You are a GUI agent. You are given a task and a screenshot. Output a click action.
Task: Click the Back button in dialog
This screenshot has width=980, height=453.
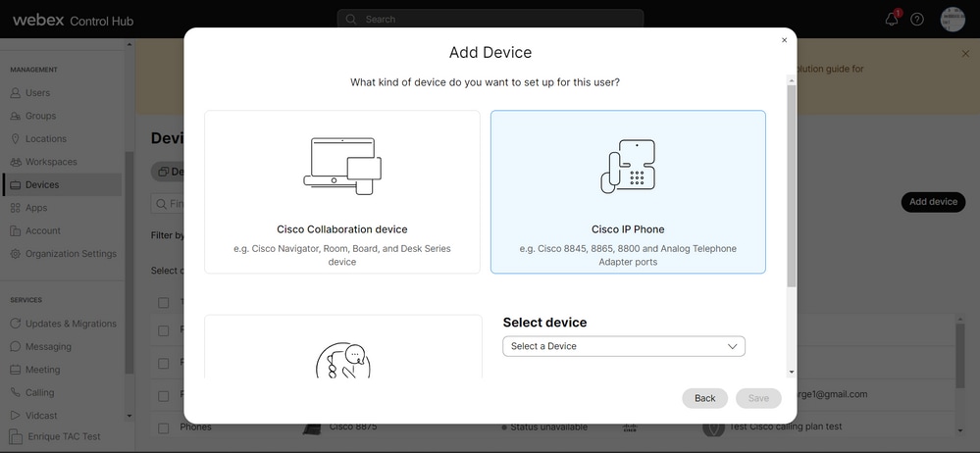tap(704, 398)
